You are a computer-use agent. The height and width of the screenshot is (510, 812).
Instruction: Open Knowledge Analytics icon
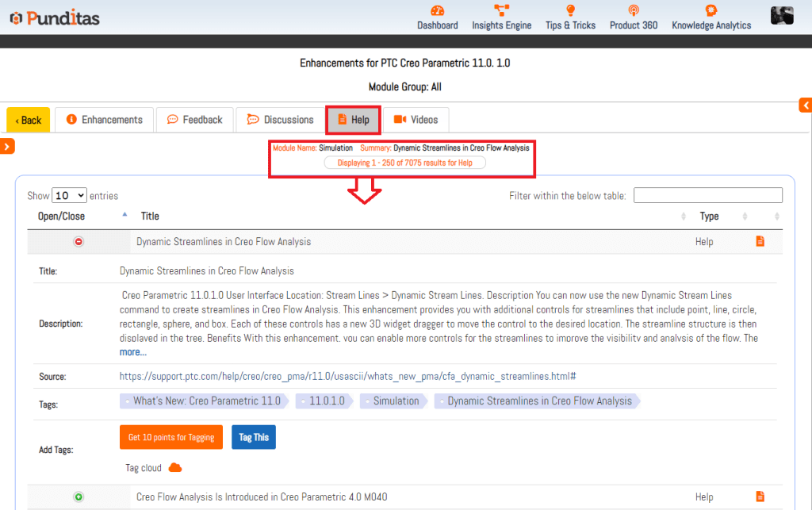[711, 10]
